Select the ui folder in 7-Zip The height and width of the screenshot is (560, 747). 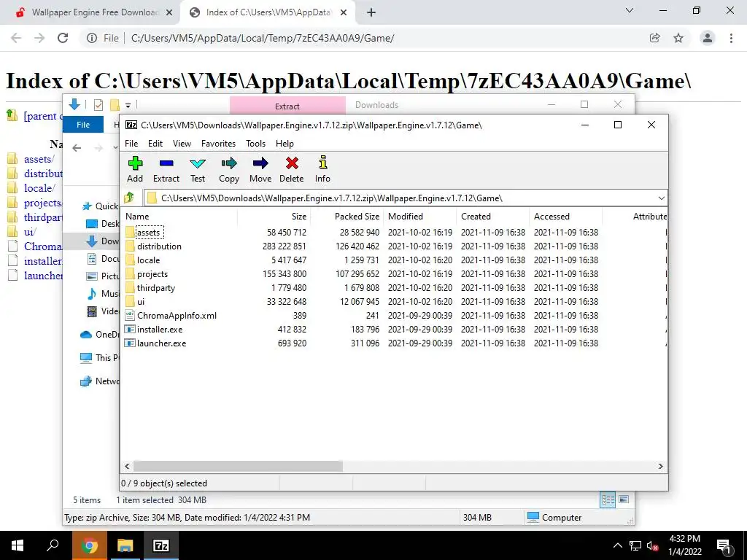click(x=141, y=301)
